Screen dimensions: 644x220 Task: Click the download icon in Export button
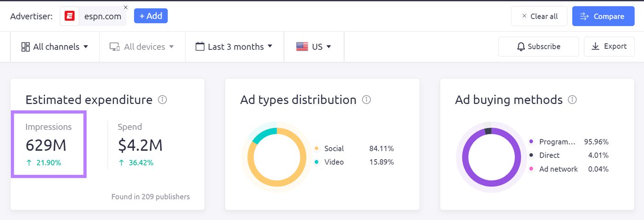point(595,46)
